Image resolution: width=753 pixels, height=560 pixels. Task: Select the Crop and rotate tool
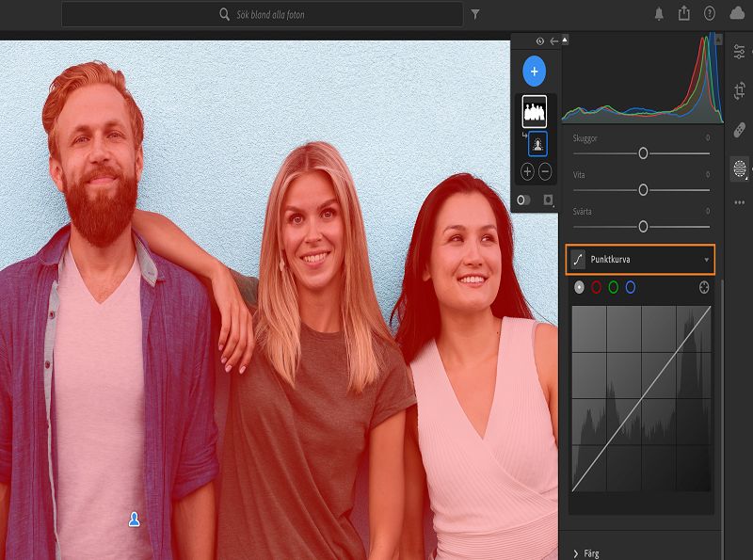(740, 91)
